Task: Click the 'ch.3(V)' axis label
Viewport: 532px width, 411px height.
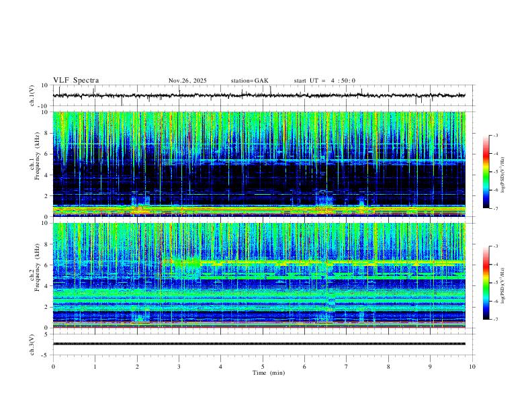Action: [32, 345]
